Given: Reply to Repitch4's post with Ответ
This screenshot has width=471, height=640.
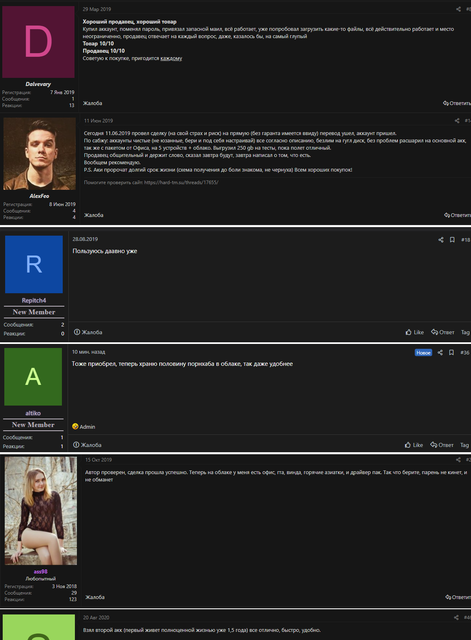Looking at the screenshot, I should pyautogui.click(x=443, y=332).
